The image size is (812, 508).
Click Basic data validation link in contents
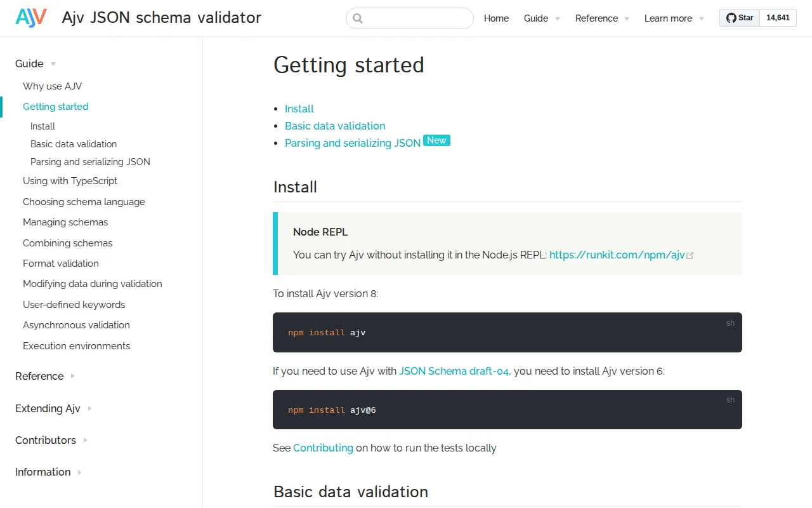pos(335,126)
